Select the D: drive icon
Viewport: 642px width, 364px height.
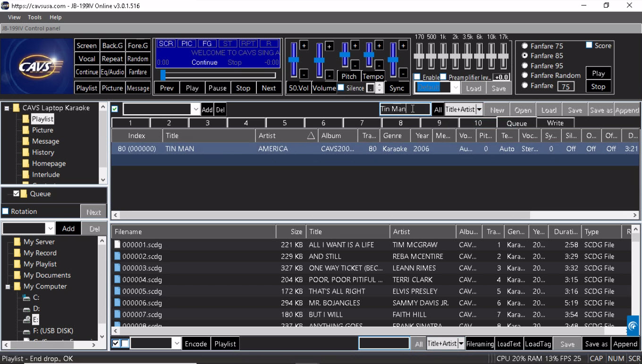pyautogui.click(x=26, y=309)
